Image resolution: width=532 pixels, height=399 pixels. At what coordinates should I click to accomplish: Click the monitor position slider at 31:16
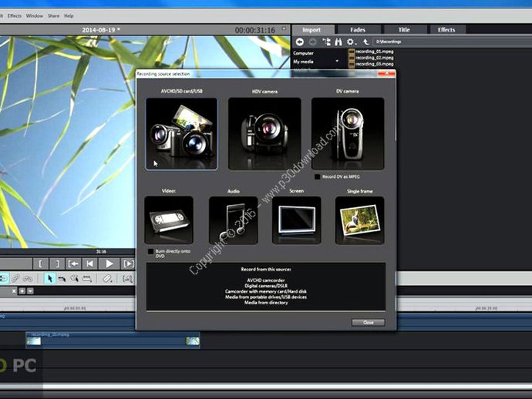point(101,252)
